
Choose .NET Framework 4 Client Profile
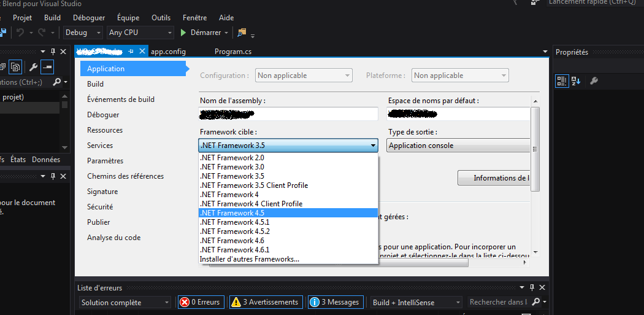point(288,204)
